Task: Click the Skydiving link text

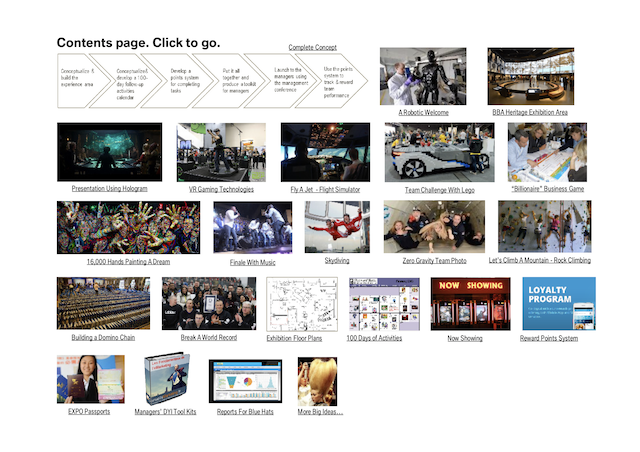Action: 337,260
